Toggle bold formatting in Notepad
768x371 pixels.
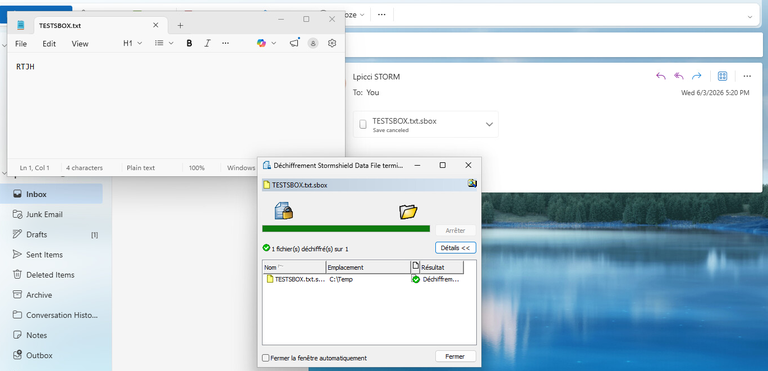(189, 43)
